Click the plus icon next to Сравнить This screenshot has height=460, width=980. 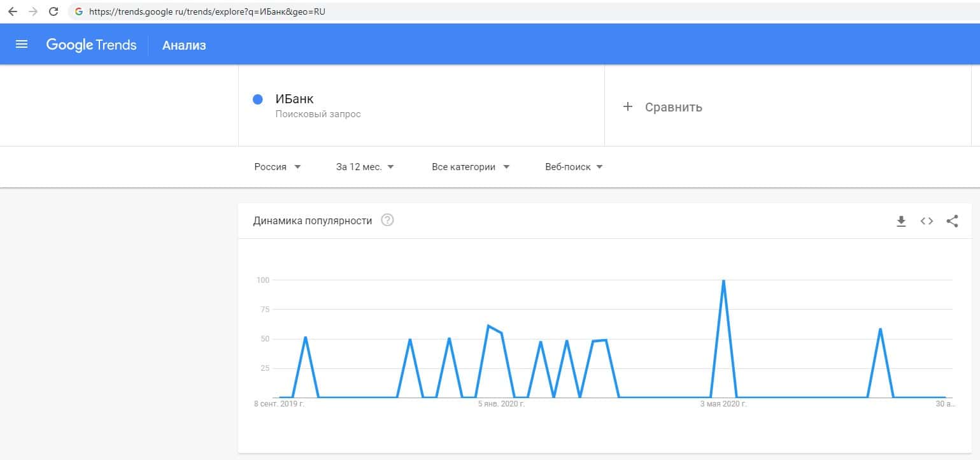point(628,106)
